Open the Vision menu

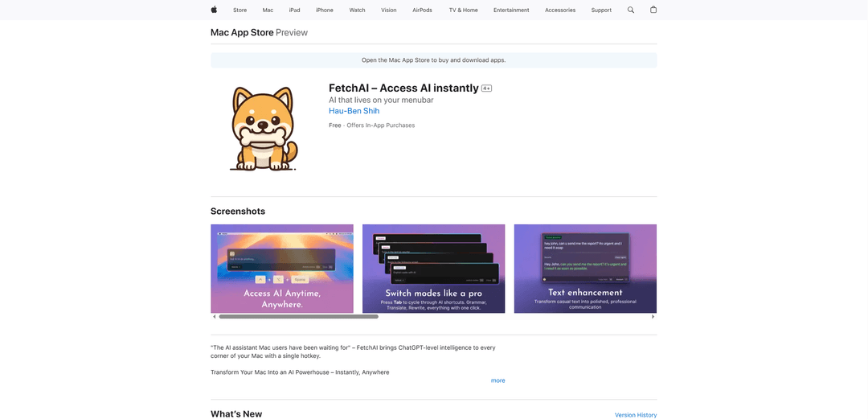pyautogui.click(x=389, y=10)
